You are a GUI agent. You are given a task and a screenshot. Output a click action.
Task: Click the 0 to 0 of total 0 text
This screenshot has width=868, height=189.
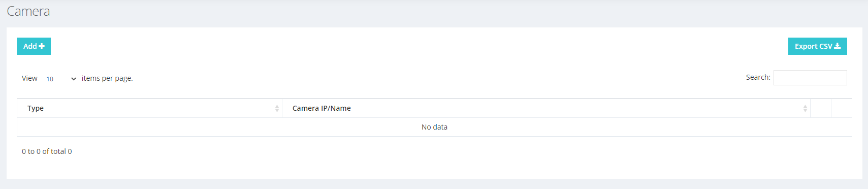coord(47,151)
